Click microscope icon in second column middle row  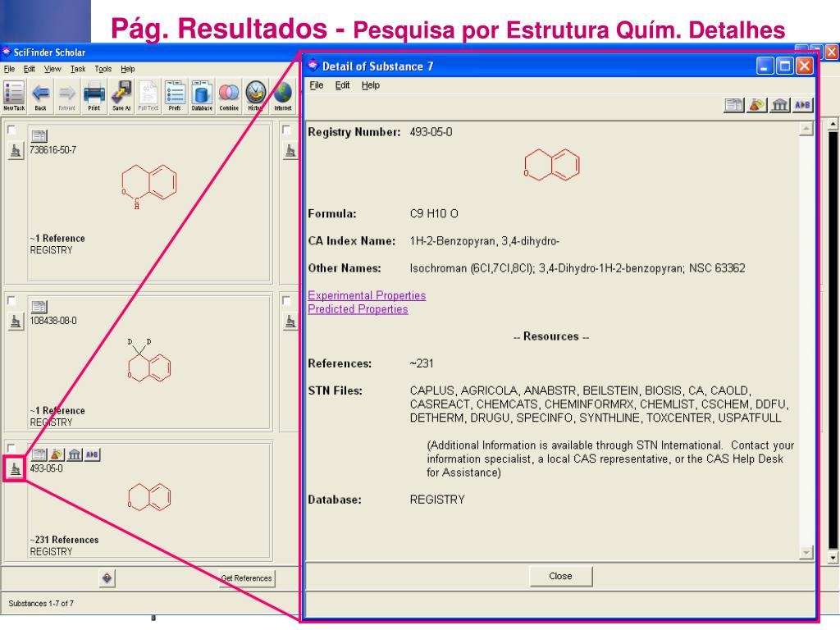tap(290, 322)
